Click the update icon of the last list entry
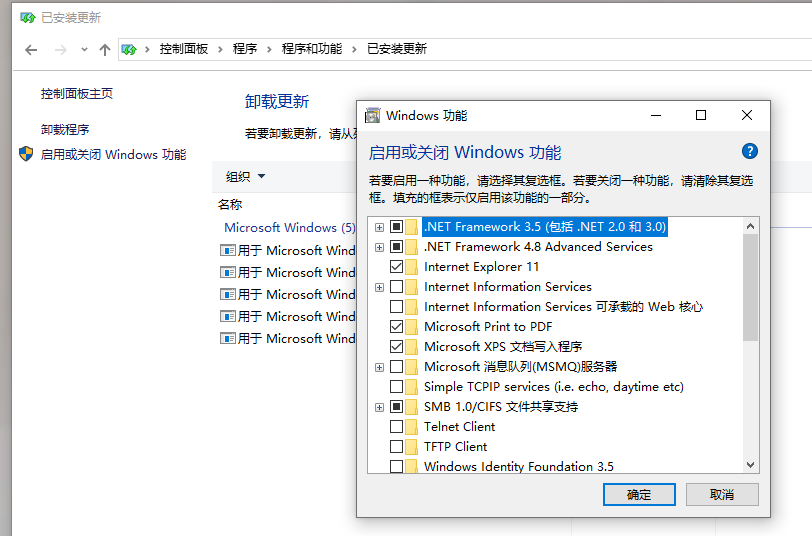Image resolution: width=812 pixels, height=536 pixels. (x=227, y=339)
